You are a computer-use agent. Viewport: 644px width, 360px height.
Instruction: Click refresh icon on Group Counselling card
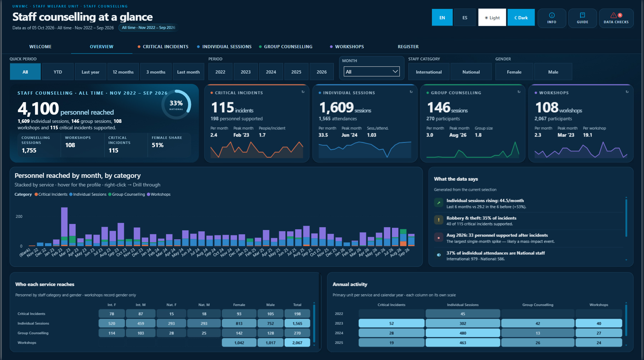[519, 92]
